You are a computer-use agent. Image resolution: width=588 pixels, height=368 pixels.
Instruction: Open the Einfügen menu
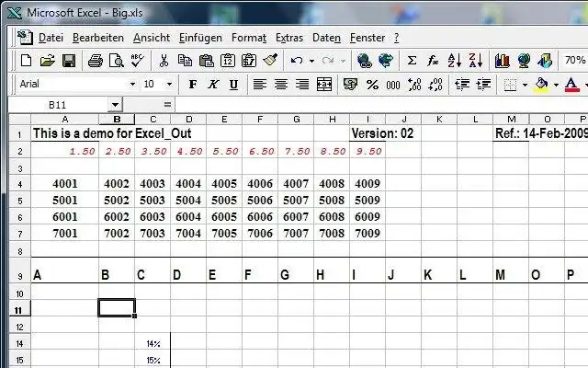pyautogui.click(x=200, y=38)
